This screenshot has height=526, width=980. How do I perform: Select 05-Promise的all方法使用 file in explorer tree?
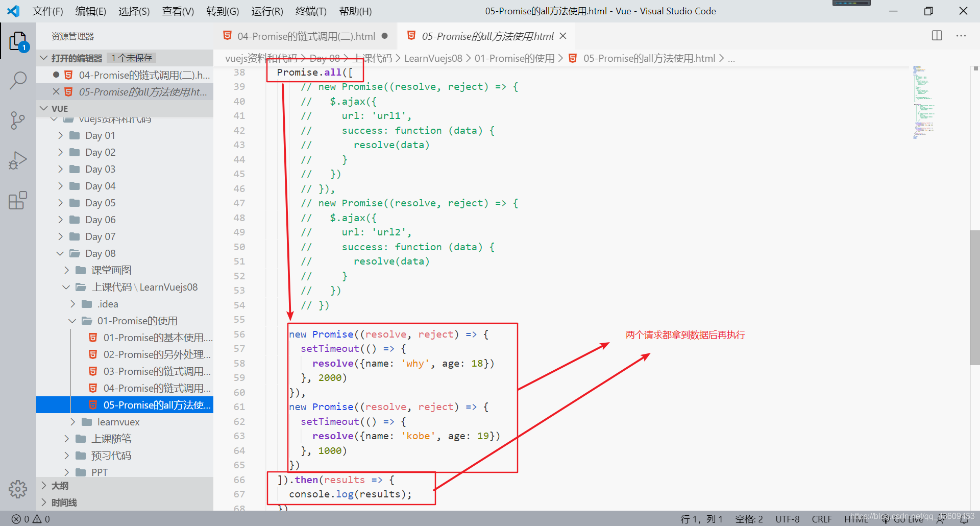pyautogui.click(x=125, y=405)
